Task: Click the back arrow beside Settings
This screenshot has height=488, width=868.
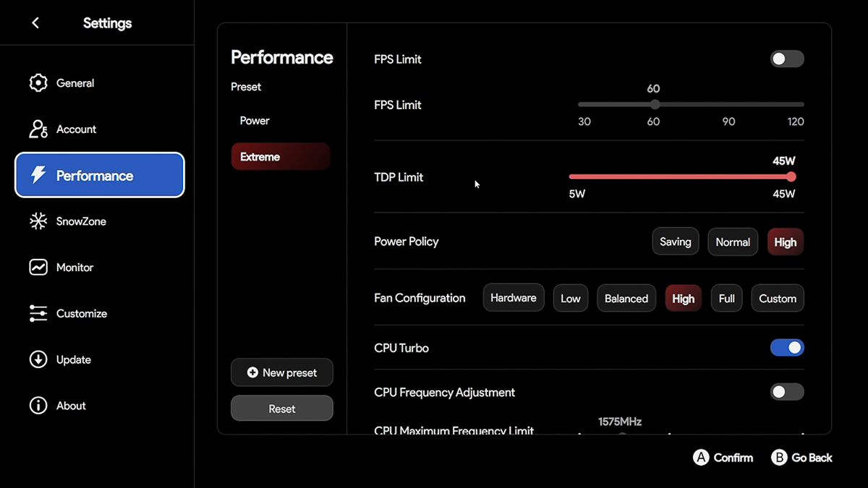Action: click(x=35, y=23)
